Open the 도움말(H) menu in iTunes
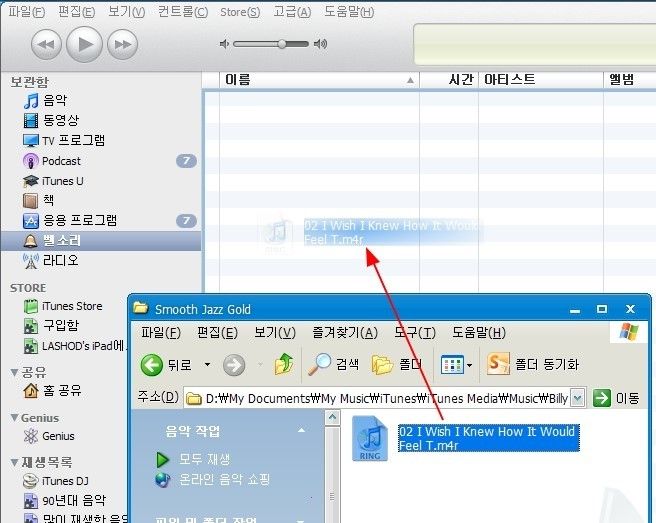 click(x=349, y=12)
